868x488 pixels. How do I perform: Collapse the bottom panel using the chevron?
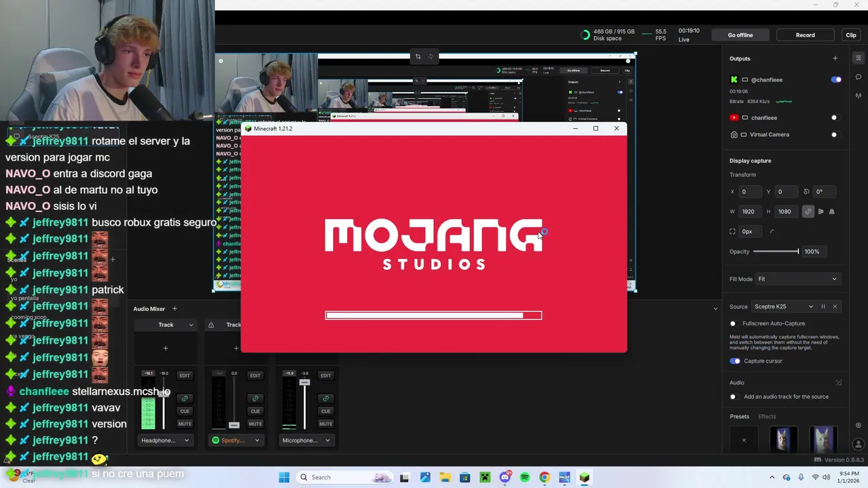pos(715,309)
